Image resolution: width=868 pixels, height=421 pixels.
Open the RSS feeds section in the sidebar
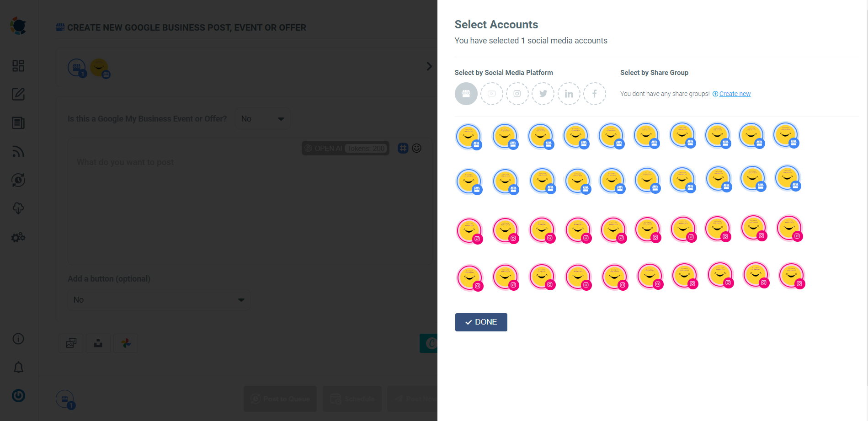18,151
